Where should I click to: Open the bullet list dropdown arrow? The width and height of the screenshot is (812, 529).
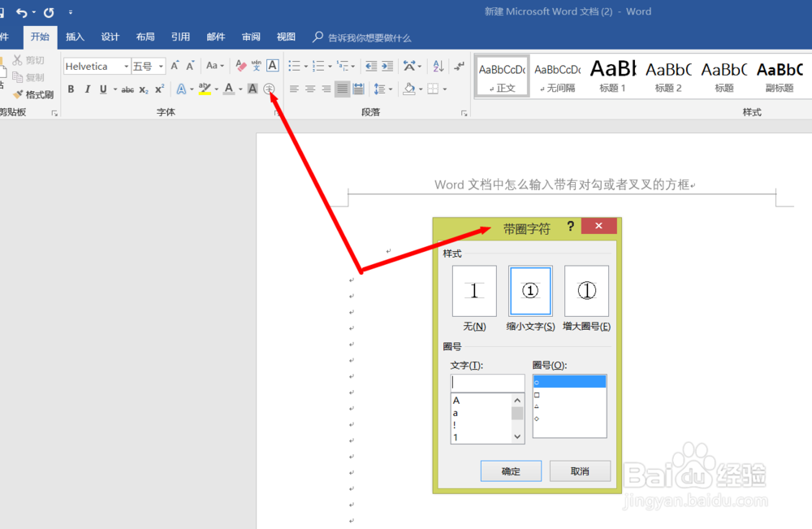point(305,66)
